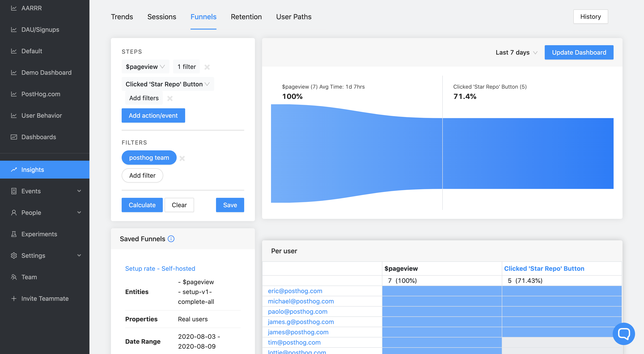The height and width of the screenshot is (354, 644).
Task: Open the Setup rate - Self-hosted link
Action: (160, 269)
